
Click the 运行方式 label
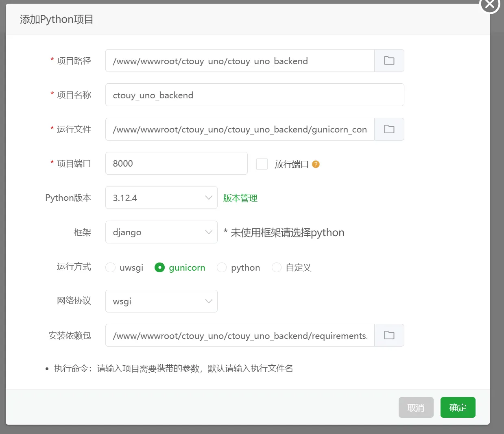74,267
